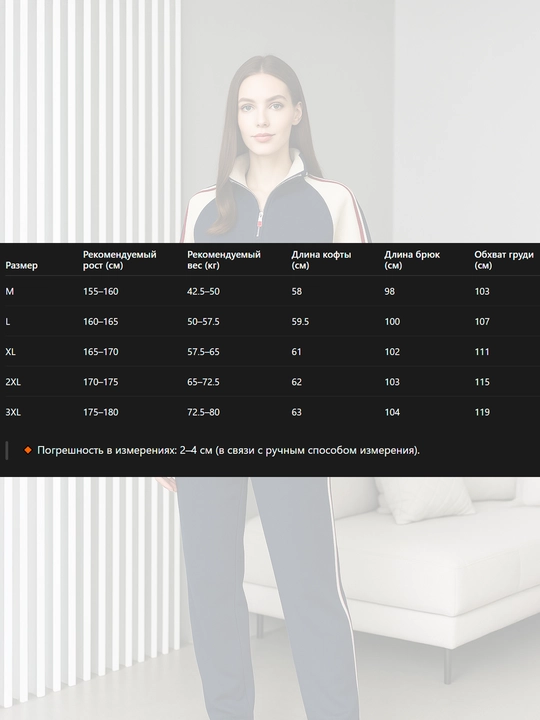Click chest girth value 111
Viewport: 540px width, 720px height.
pyautogui.click(x=482, y=352)
